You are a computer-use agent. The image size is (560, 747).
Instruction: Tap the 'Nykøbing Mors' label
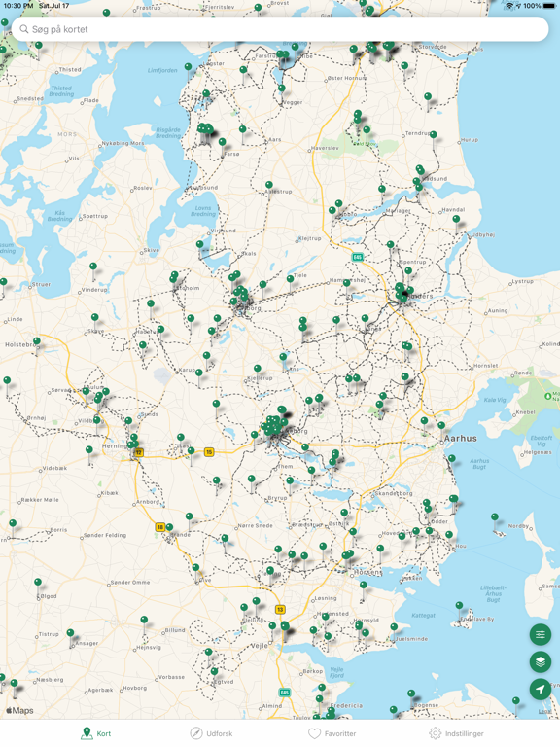[122, 143]
